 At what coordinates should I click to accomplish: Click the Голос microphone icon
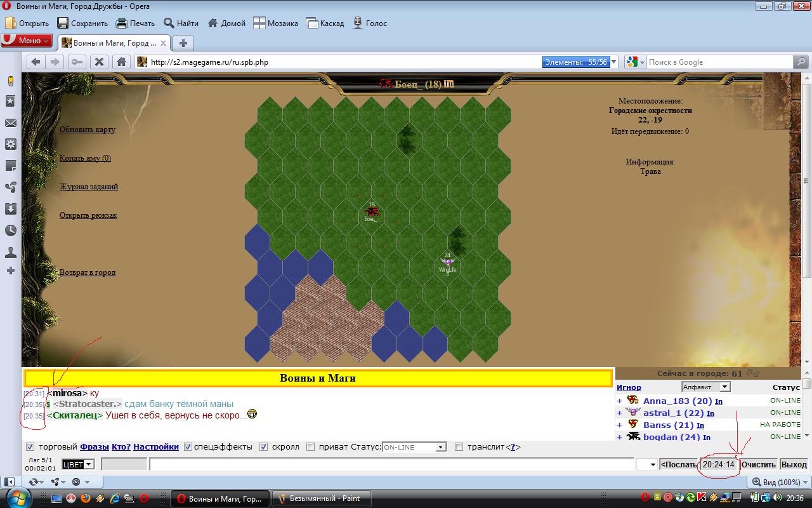[358, 23]
